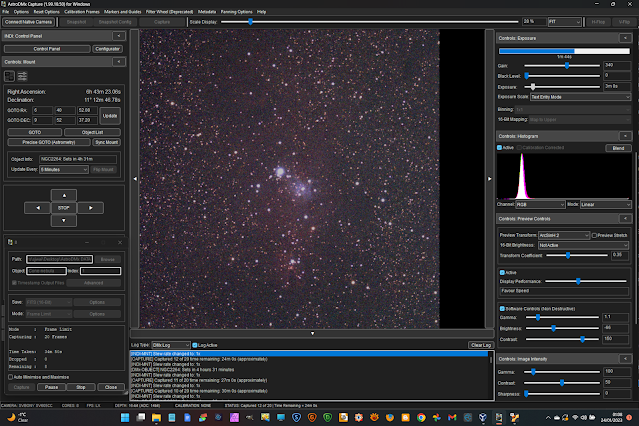639x426 pixels.
Task: Hide the left sidebar using image-edge arrow
Action: 134,180
